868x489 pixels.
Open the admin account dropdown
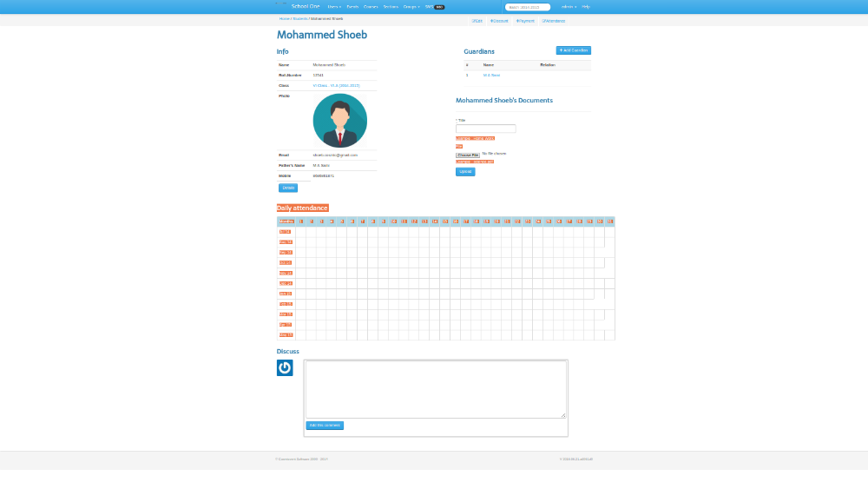point(569,7)
